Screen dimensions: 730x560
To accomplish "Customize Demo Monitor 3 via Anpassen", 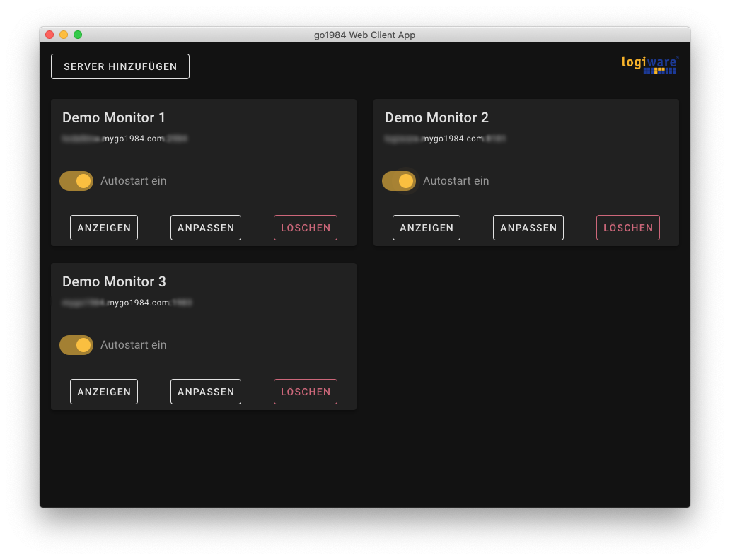I will pyautogui.click(x=206, y=392).
